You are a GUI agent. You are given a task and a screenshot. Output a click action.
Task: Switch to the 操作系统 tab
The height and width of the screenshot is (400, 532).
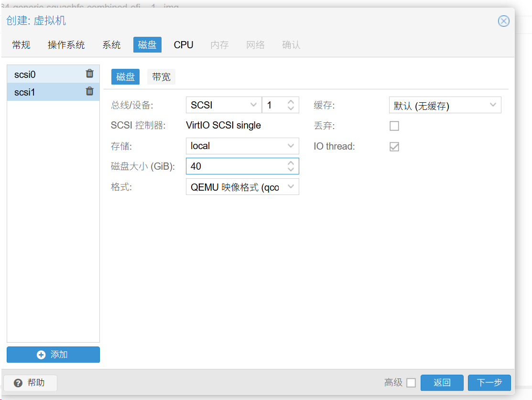click(x=66, y=45)
